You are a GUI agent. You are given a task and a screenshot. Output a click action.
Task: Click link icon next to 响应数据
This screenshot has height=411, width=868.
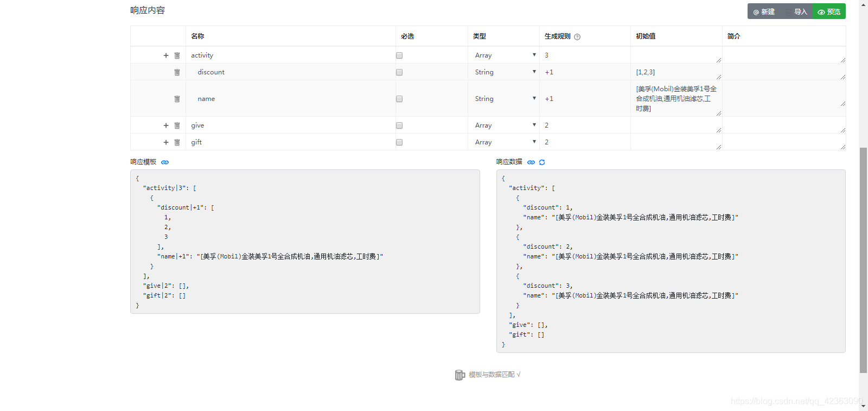pyautogui.click(x=531, y=162)
